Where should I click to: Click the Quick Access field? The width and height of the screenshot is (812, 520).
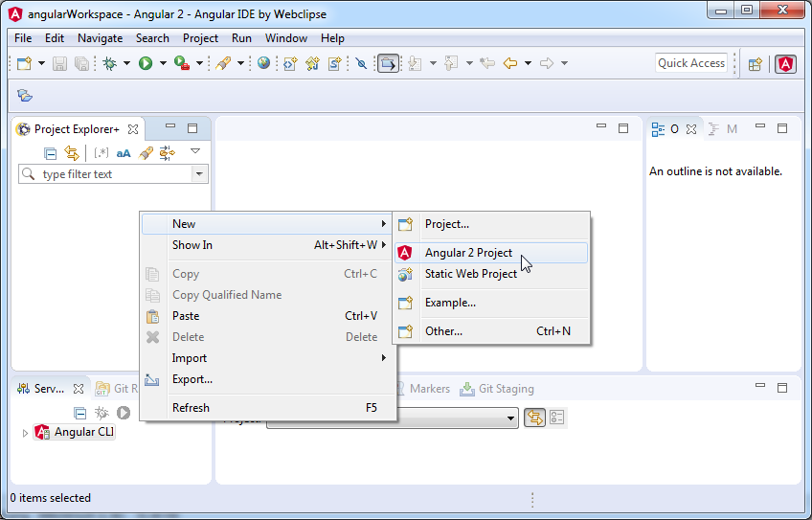(690, 63)
